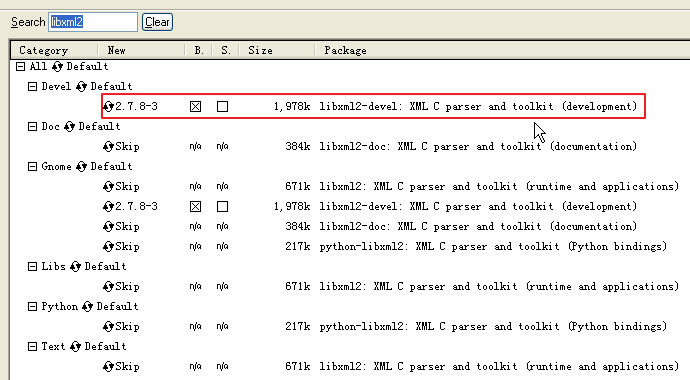Select python-libxml2 description under Gnome category
Image resolution: width=690 pixels, height=380 pixels.
(x=493, y=246)
